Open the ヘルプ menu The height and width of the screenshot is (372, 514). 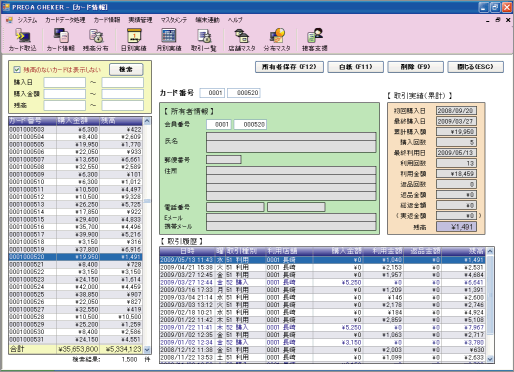(235, 20)
